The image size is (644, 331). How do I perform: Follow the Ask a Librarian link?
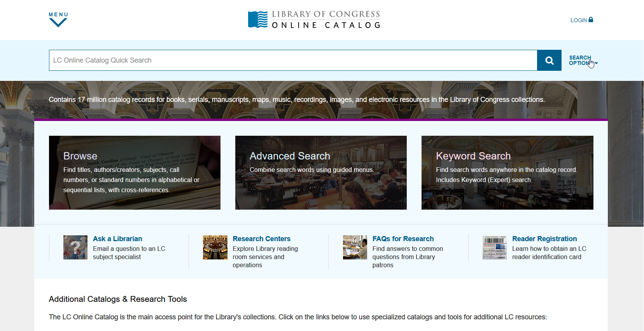(117, 239)
